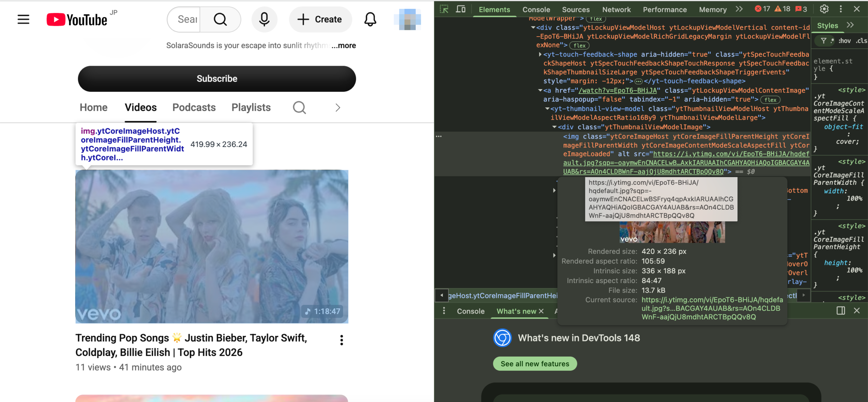The height and width of the screenshot is (402, 868).
Task: Close the What's new tab
Action: [x=541, y=311]
